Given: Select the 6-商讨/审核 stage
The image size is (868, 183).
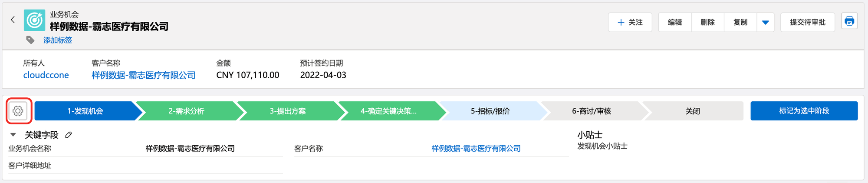Looking at the screenshot, I should 591,111.
